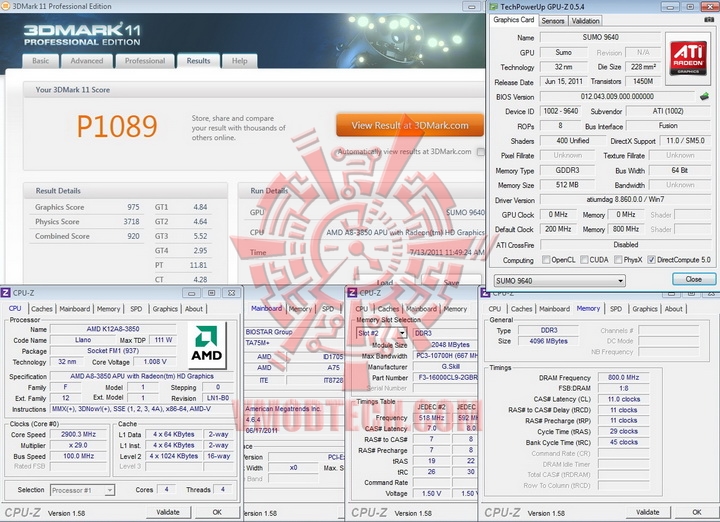Image resolution: width=720 pixels, height=522 pixels.
Task: Switch to the Sensors tab in GPU-Z
Action: pos(552,21)
